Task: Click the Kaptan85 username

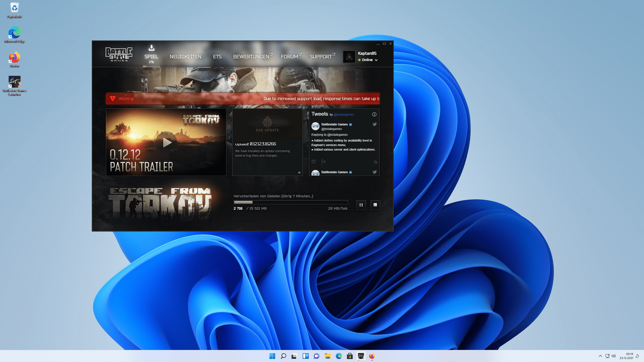Action: (x=367, y=53)
